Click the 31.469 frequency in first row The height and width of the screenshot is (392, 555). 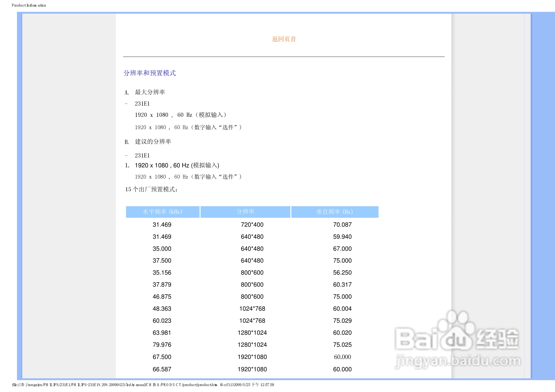[x=162, y=225]
